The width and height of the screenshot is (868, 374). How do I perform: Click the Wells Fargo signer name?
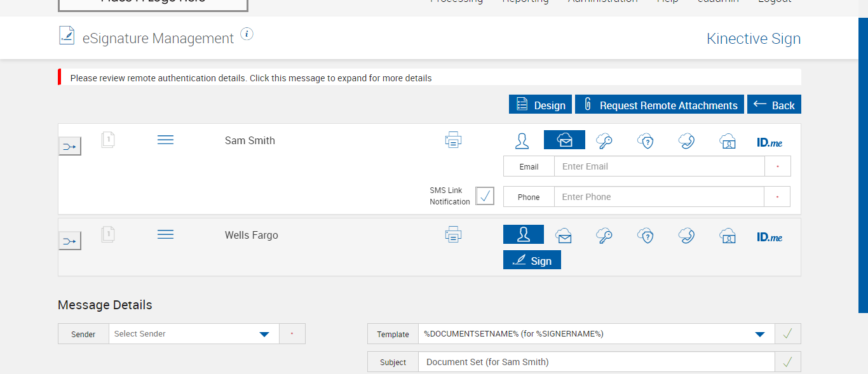[x=252, y=235]
